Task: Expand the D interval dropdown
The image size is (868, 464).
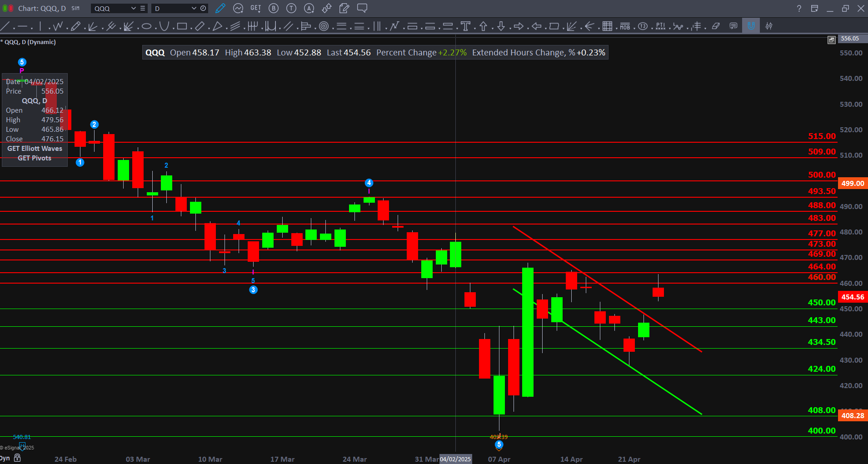Action: (x=194, y=8)
